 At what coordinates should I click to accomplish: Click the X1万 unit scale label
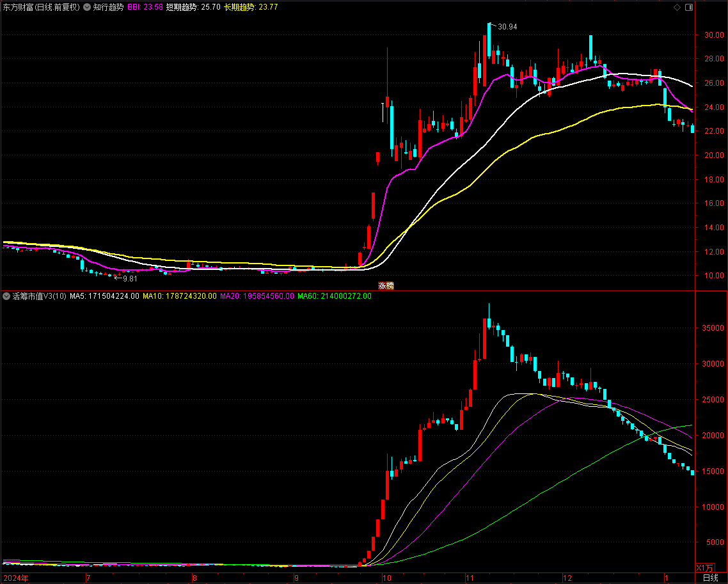tap(704, 567)
